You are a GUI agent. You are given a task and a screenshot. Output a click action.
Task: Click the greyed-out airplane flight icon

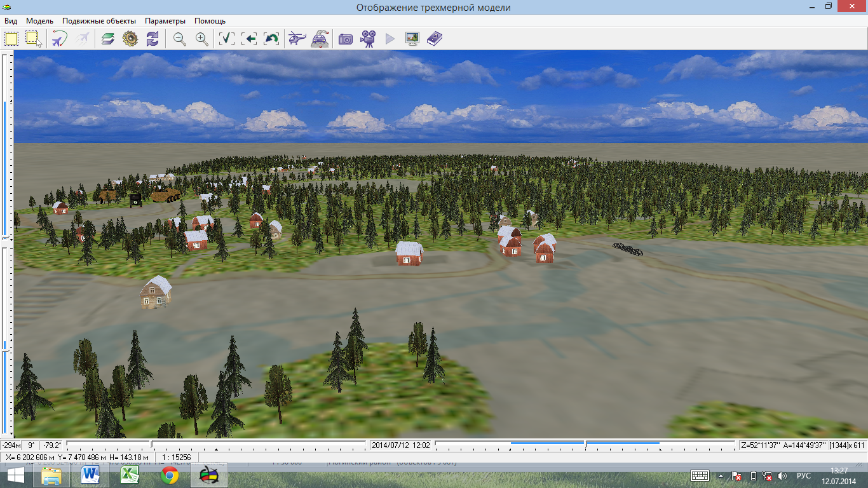coord(83,39)
